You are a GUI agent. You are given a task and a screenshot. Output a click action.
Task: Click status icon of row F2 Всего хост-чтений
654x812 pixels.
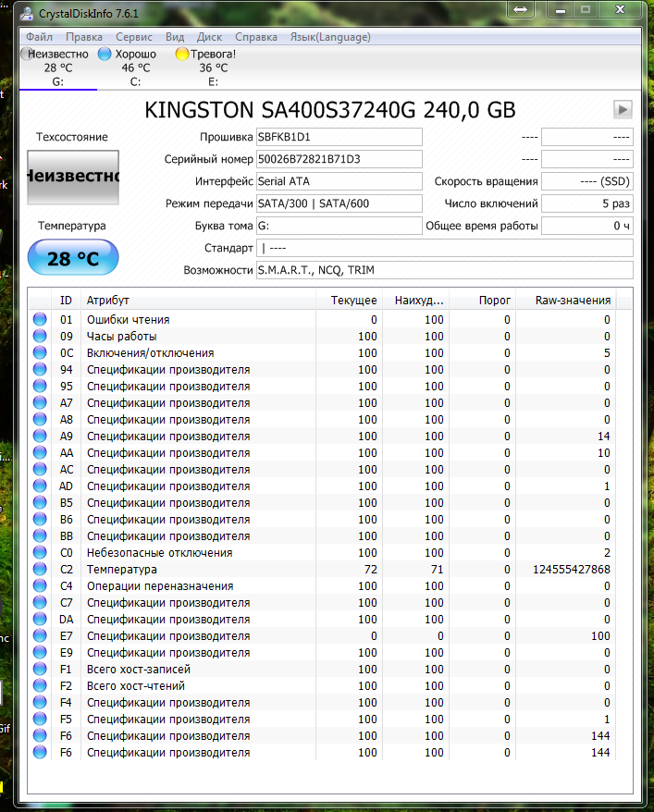pos(40,685)
